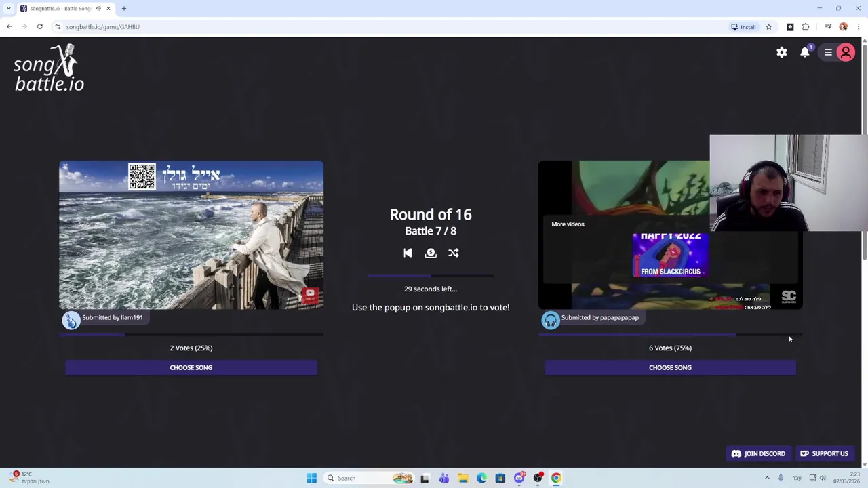The width and height of the screenshot is (868, 488).
Task: Open Discord from the taskbar
Action: point(519,478)
